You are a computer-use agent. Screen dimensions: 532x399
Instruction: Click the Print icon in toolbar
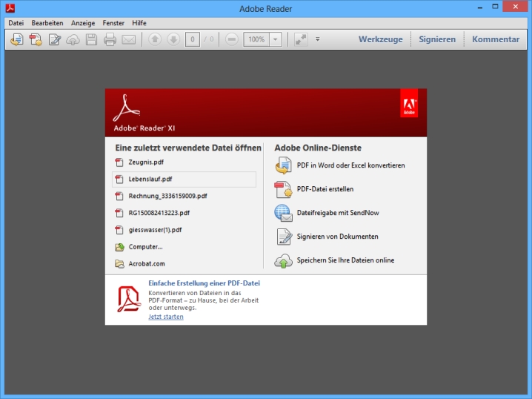click(x=110, y=39)
